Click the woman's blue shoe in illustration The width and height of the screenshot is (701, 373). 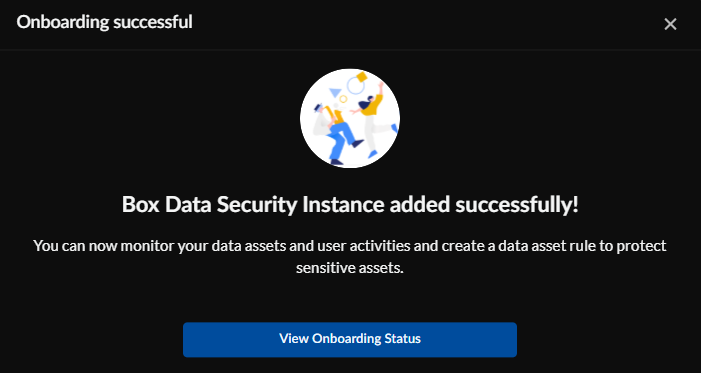tap(372, 154)
